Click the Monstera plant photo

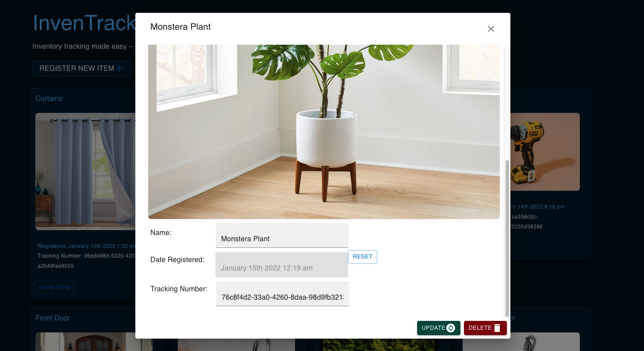[x=324, y=132]
